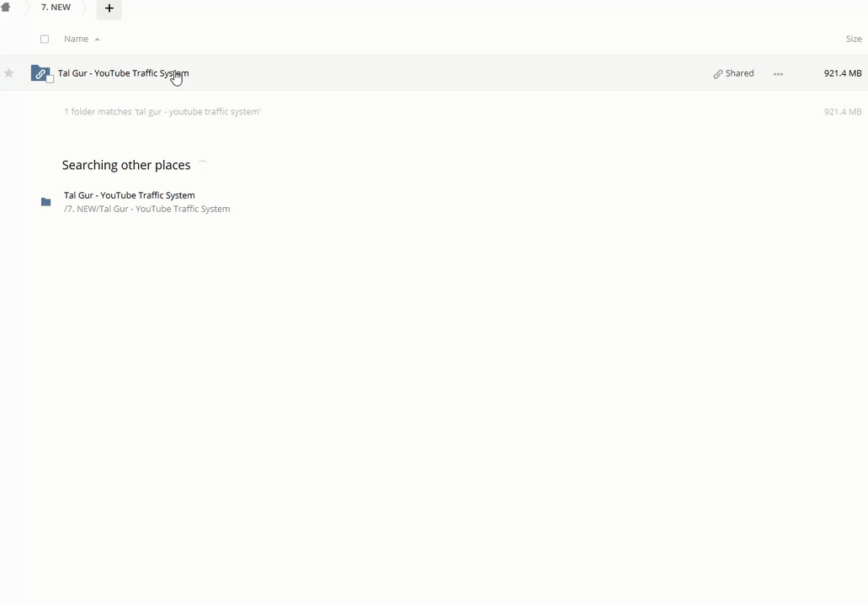Click the '1 folder matches' summary text

[162, 111]
